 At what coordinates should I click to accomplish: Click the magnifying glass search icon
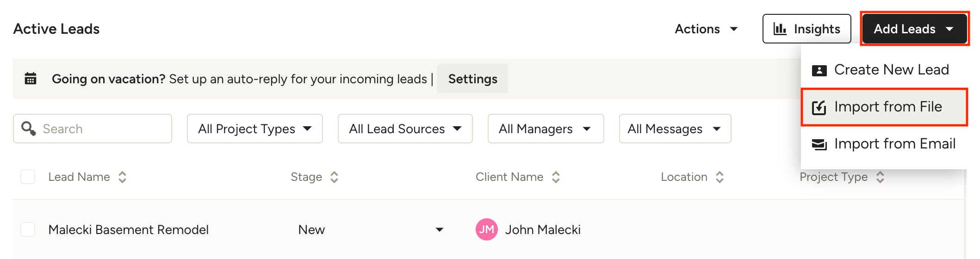click(29, 129)
